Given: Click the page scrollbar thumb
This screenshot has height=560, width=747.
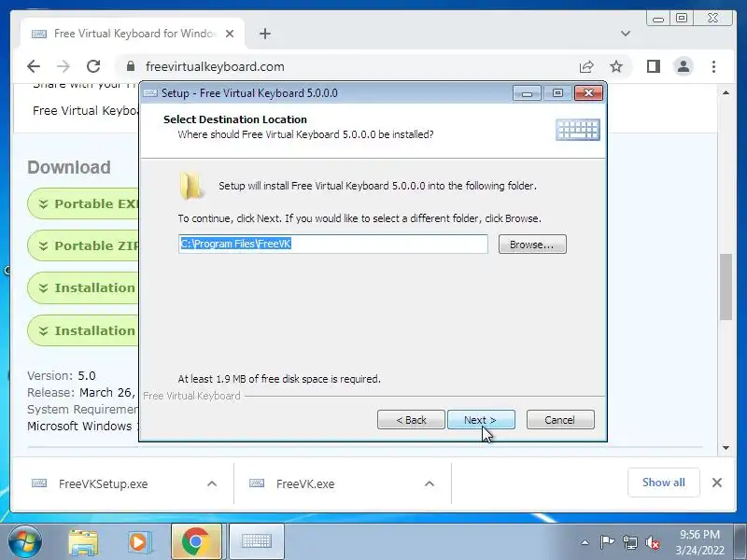Looking at the screenshot, I should pos(726,287).
